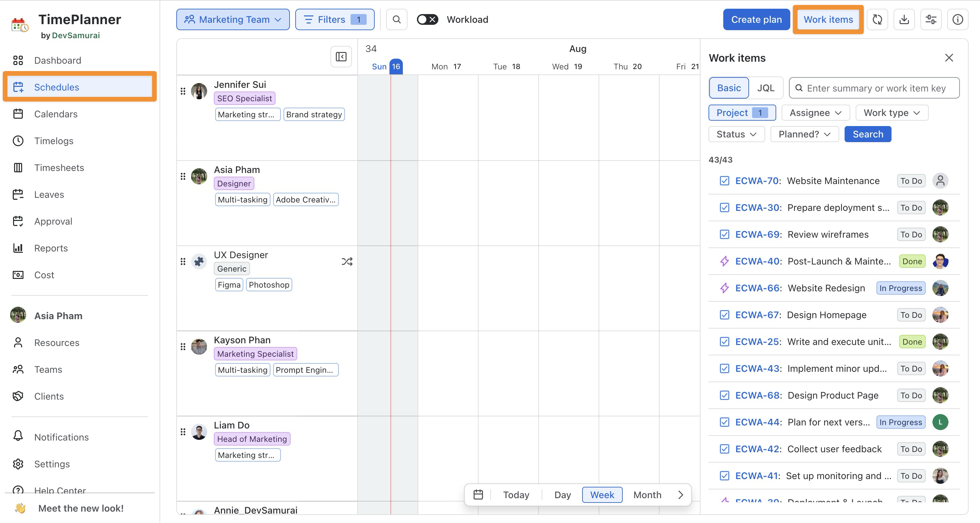Click the ECWA-40 epic lightning icon
Screen dimensions: 980x523
(724, 261)
